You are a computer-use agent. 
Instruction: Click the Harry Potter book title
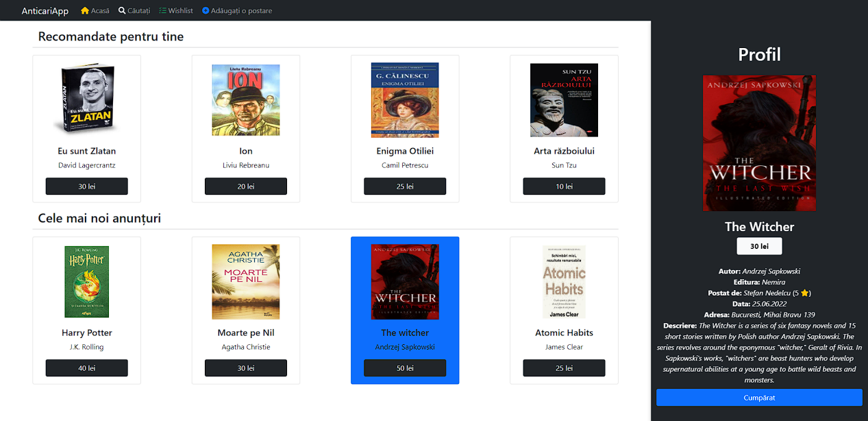point(87,333)
